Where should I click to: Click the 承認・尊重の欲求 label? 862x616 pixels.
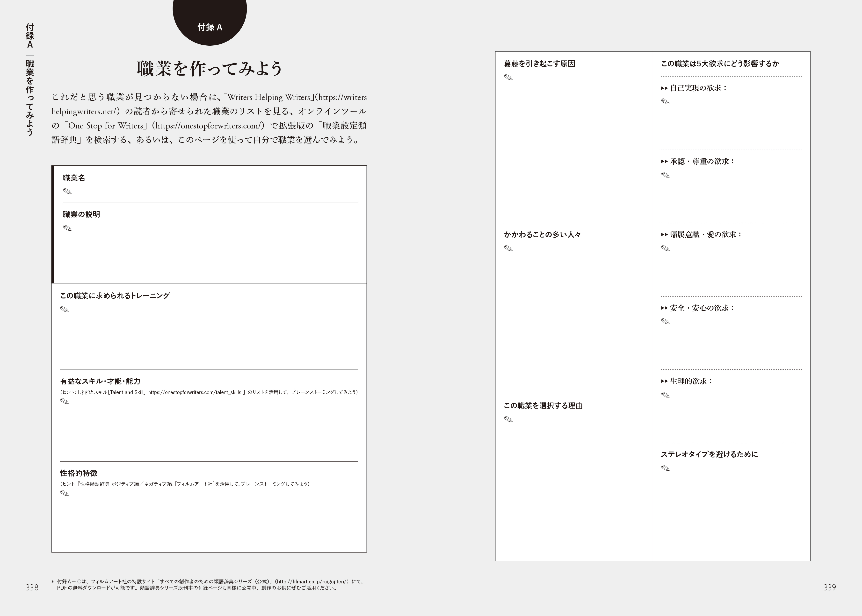tap(702, 161)
